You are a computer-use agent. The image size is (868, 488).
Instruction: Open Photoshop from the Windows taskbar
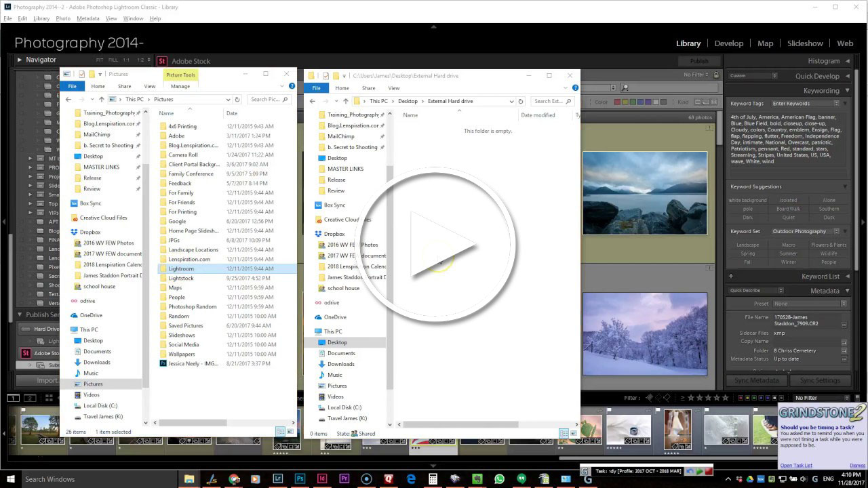300,479
